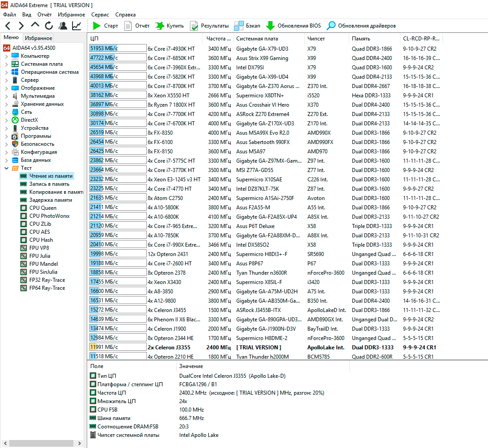Click the Результаты toolbar button

click(209, 26)
